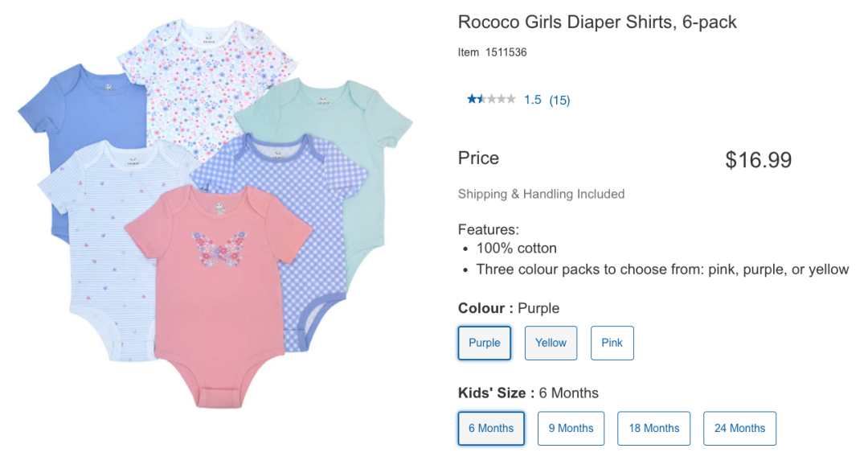868x473 pixels.
Task: Click the Shipping & Handling Included text
Action: (x=541, y=194)
